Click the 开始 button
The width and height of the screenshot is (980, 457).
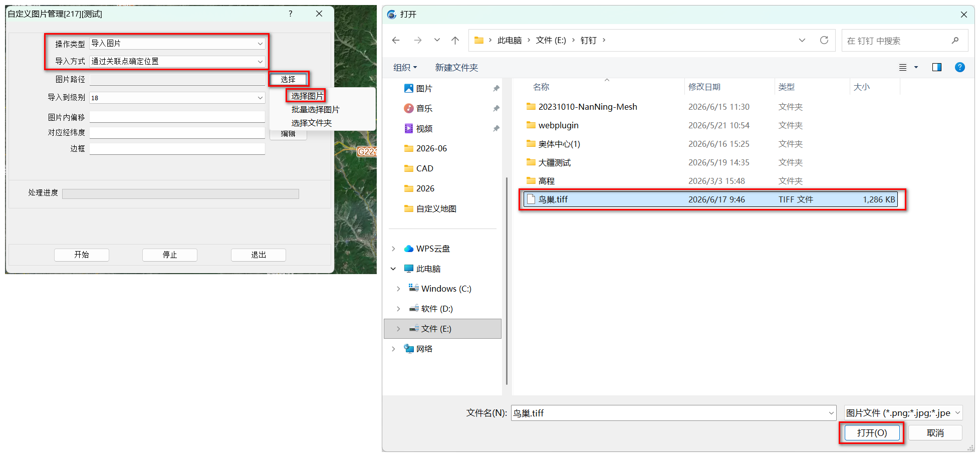click(82, 255)
